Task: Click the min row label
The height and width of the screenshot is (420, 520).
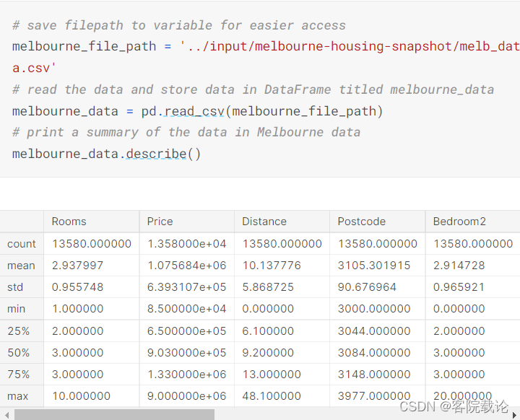Action: [x=16, y=309]
